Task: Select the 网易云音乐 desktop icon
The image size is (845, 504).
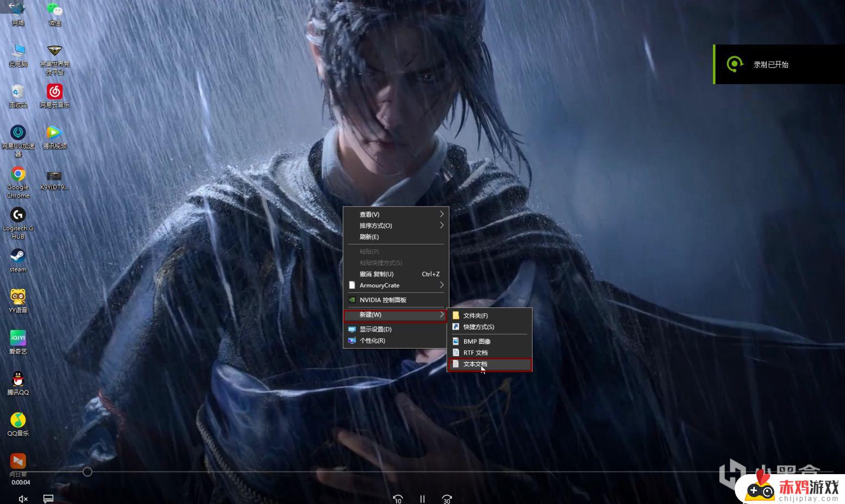Action: 54,96
